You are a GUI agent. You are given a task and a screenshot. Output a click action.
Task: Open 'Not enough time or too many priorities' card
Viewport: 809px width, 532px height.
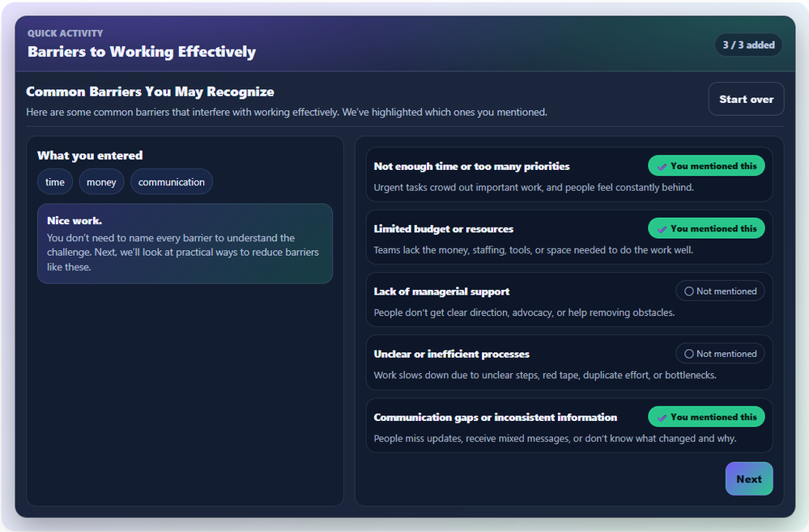tap(471, 166)
